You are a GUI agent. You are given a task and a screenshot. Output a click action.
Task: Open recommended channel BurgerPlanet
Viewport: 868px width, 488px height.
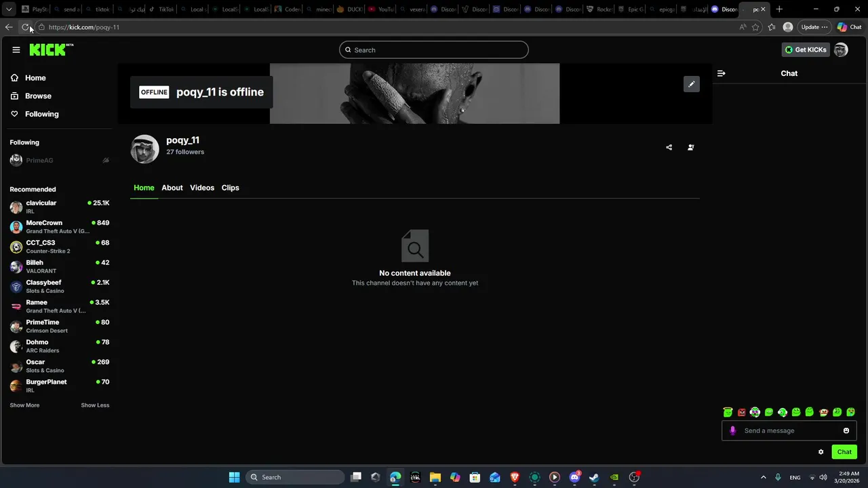pyautogui.click(x=60, y=386)
